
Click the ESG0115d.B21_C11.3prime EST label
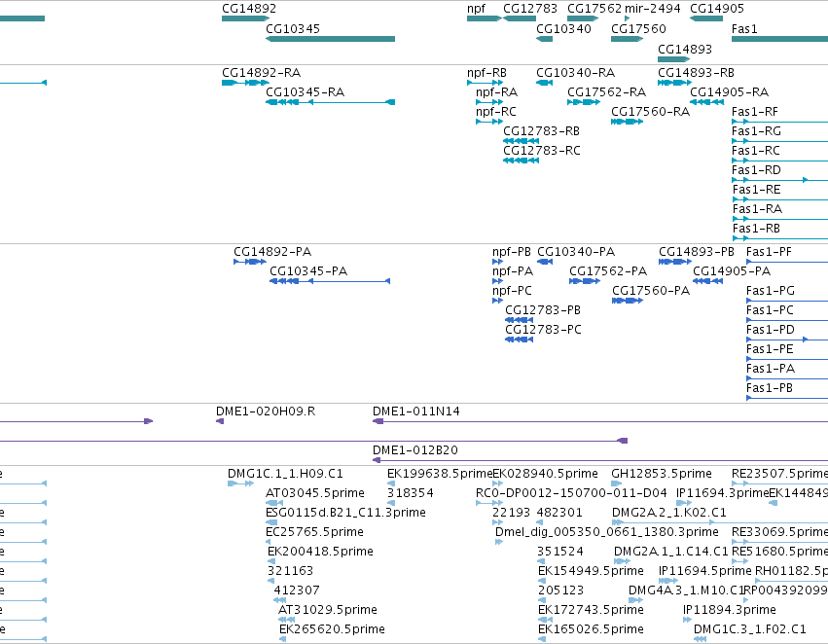pyautogui.click(x=345, y=513)
